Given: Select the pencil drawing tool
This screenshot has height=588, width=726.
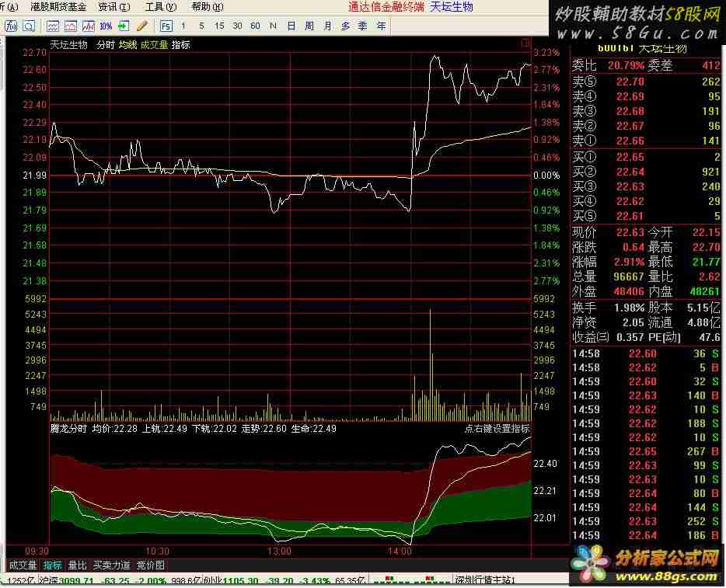Looking at the screenshot, I should pyautogui.click(x=142, y=26).
